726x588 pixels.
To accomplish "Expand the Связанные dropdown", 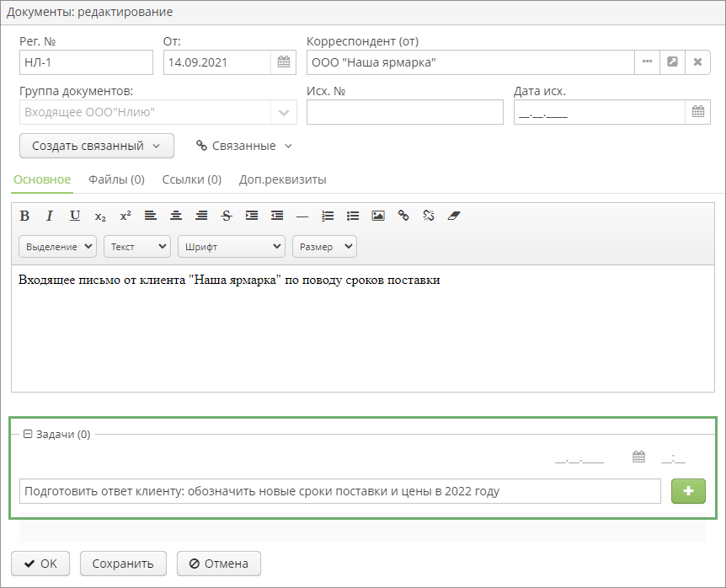I will click(244, 146).
